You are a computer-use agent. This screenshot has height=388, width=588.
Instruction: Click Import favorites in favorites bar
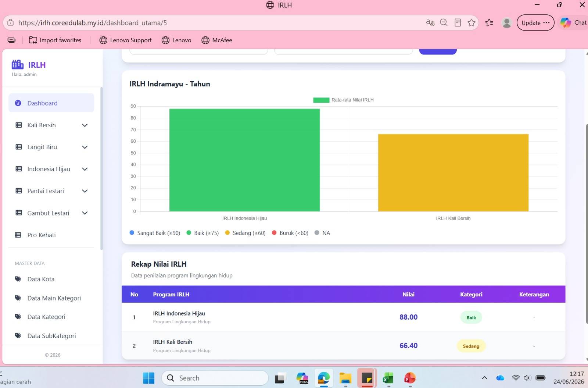click(55, 40)
